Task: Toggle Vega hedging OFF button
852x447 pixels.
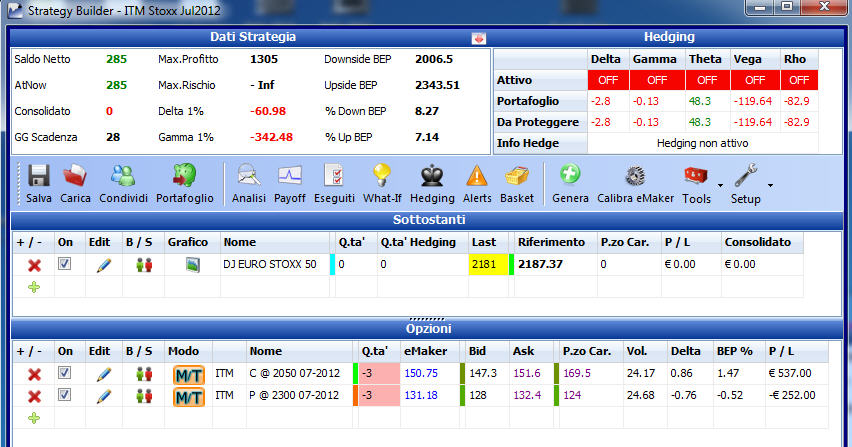Action: click(x=755, y=80)
